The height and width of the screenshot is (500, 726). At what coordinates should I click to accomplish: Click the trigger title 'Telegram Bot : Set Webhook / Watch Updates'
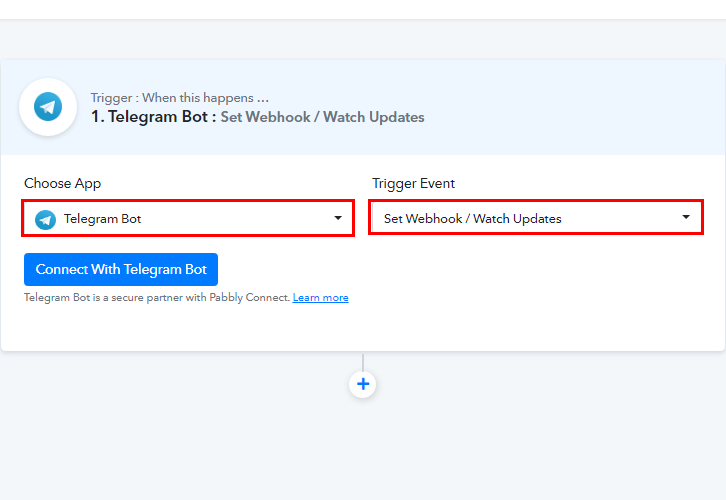pos(257,117)
